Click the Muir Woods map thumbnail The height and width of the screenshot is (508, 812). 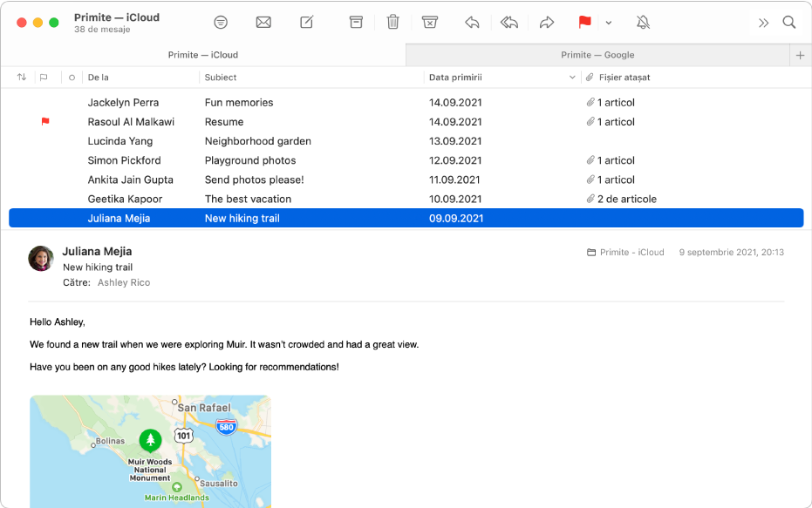click(149, 451)
